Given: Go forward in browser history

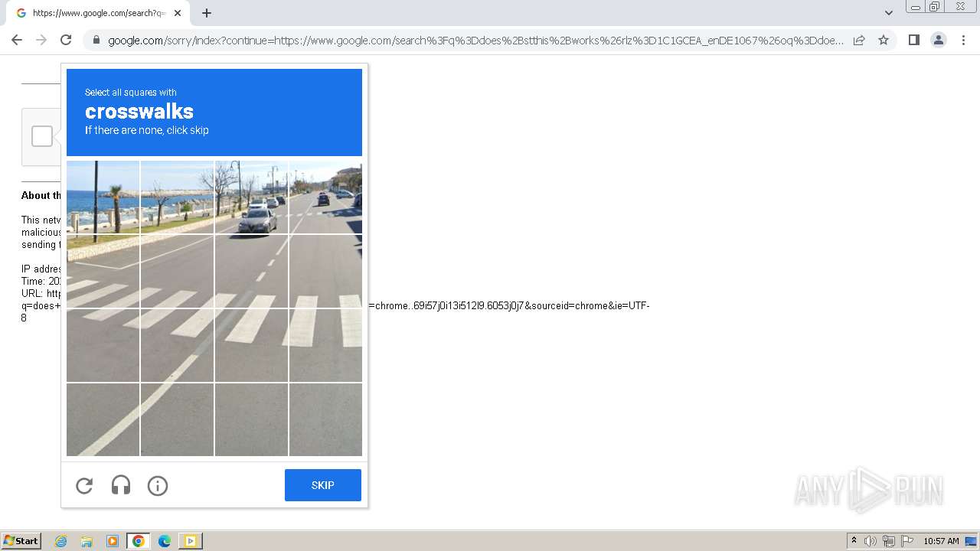Looking at the screenshot, I should [x=41, y=40].
